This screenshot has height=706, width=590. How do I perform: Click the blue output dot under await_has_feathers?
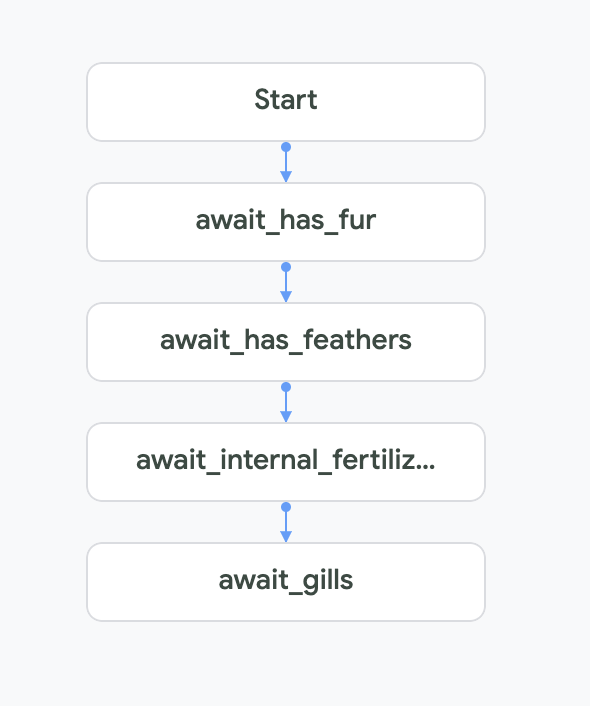[x=286, y=387]
